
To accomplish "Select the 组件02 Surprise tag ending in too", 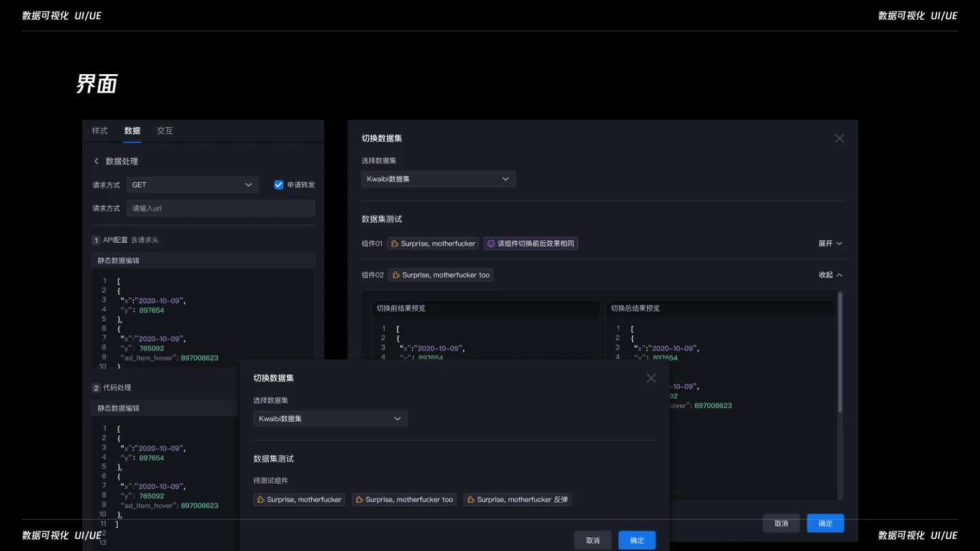I will click(x=441, y=275).
